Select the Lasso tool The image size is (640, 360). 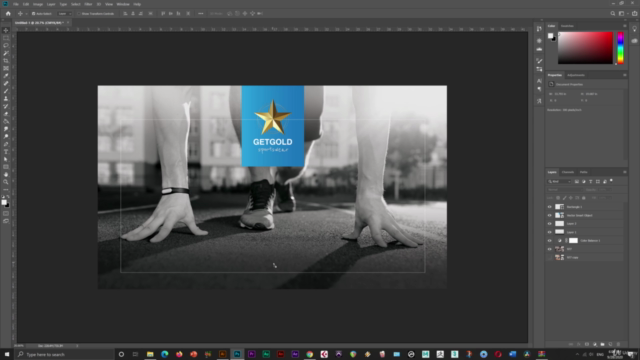point(6,45)
